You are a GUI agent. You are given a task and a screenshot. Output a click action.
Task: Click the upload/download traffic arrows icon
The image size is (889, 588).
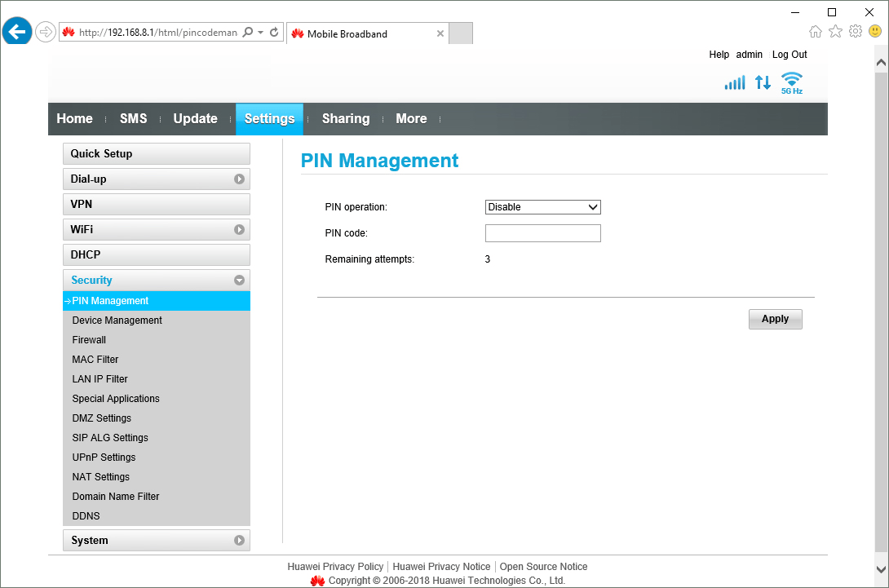click(x=763, y=82)
